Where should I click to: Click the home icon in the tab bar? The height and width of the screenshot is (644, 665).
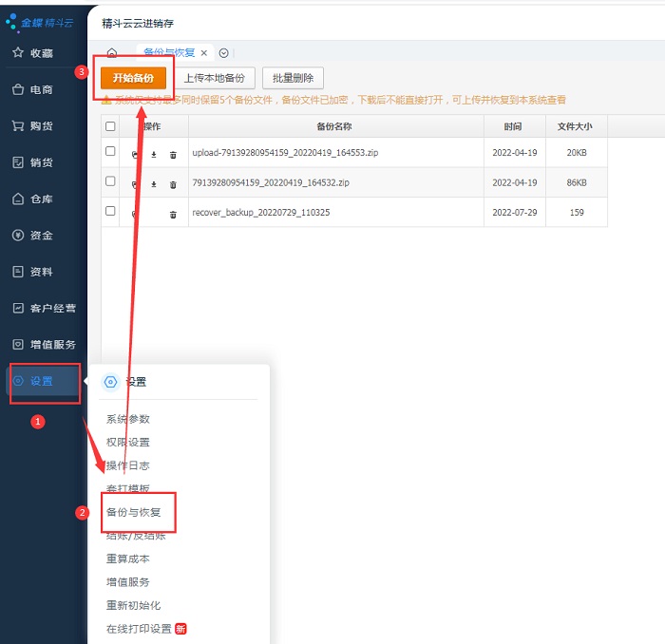point(112,53)
